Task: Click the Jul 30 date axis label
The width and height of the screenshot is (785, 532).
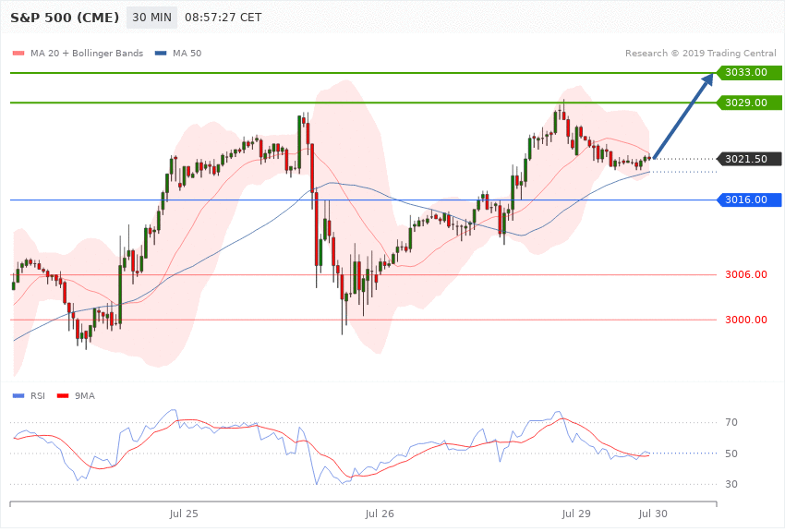Action: pos(653,514)
